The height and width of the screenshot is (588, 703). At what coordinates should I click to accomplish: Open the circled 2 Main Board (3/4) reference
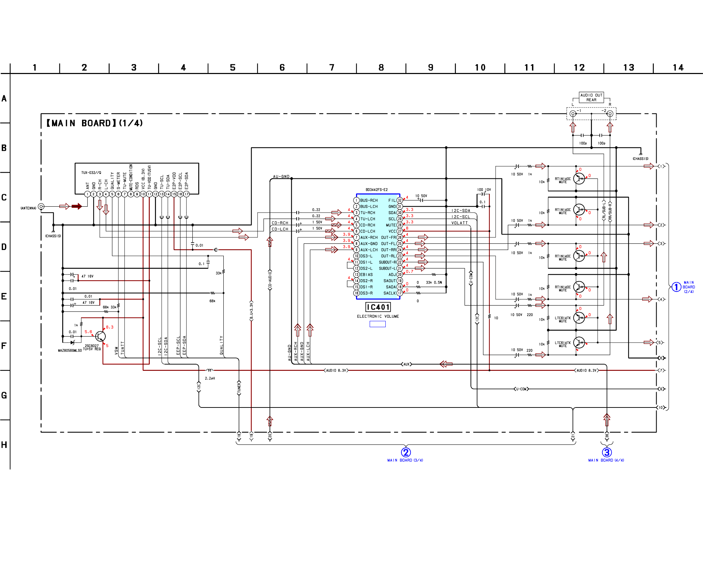click(x=406, y=453)
